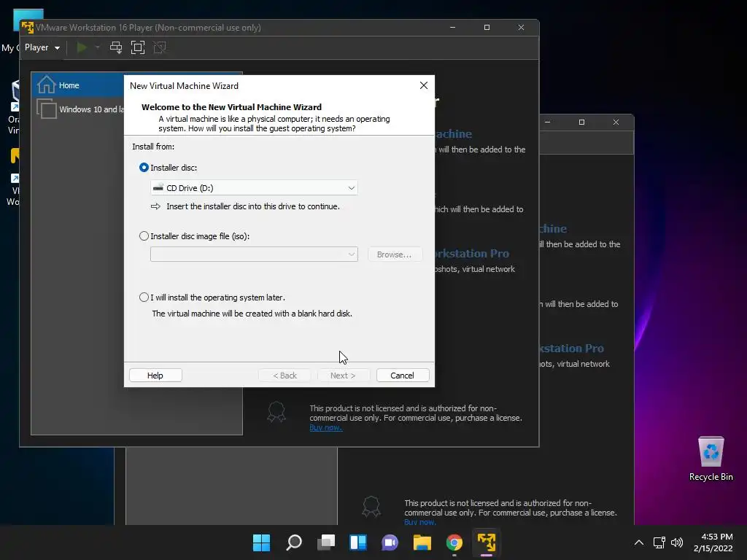This screenshot has height=560, width=747.
Task: Open the Windows Start menu
Action: [x=262, y=542]
